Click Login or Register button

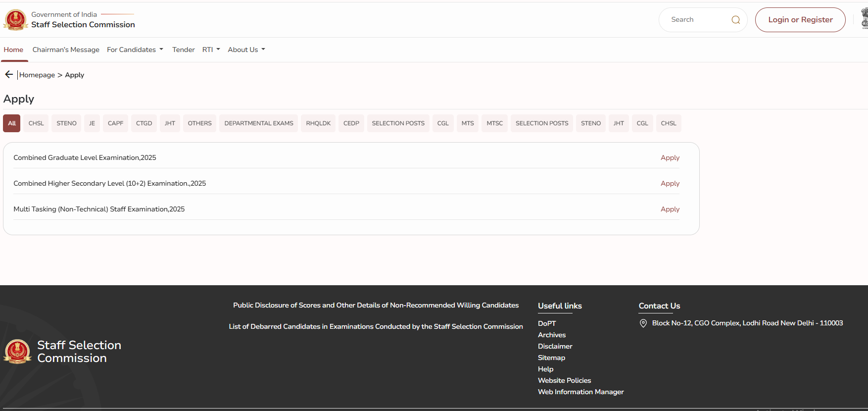[x=800, y=20]
